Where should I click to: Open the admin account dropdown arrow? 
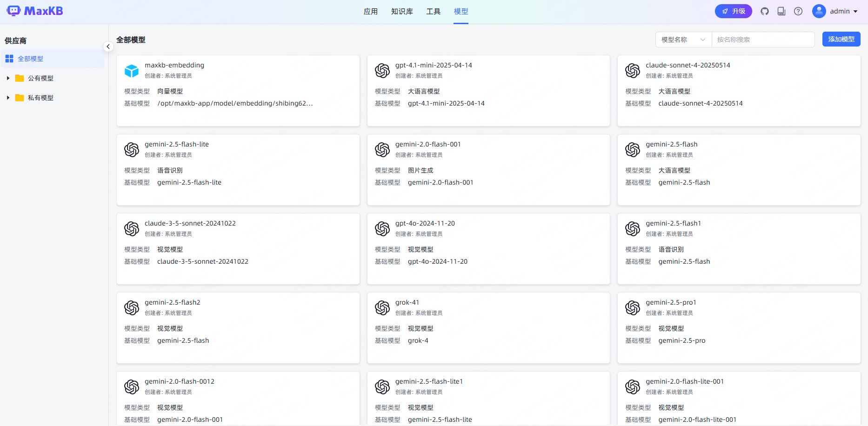point(855,12)
